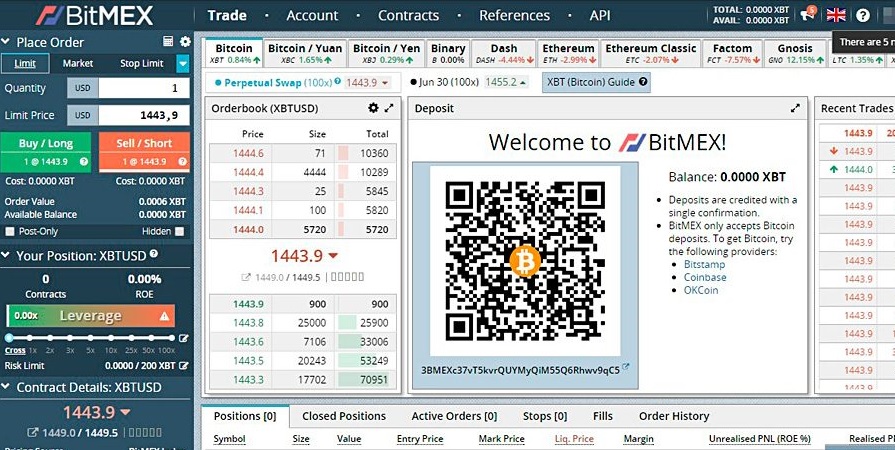895x450 pixels.
Task: Click the Quantity input field
Action: click(x=144, y=88)
